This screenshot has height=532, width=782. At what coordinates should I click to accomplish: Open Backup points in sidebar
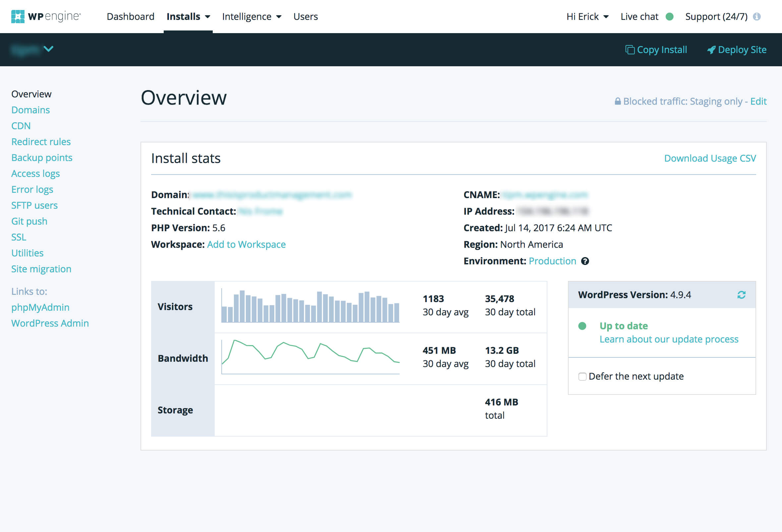(42, 158)
